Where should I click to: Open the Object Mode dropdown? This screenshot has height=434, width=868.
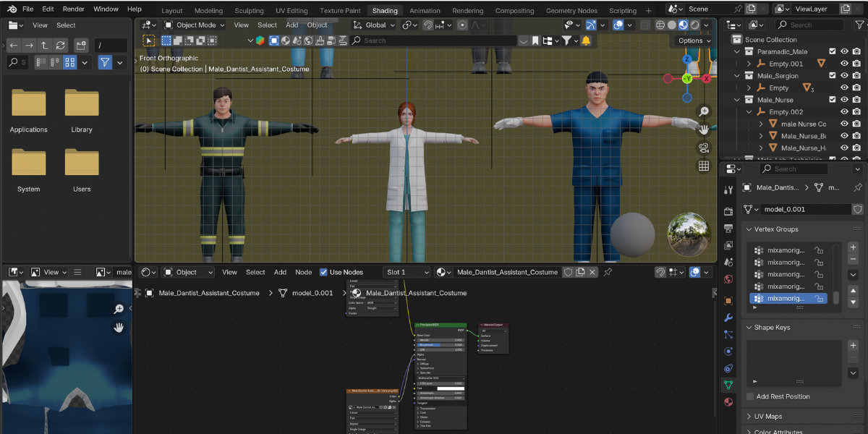[195, 24]
